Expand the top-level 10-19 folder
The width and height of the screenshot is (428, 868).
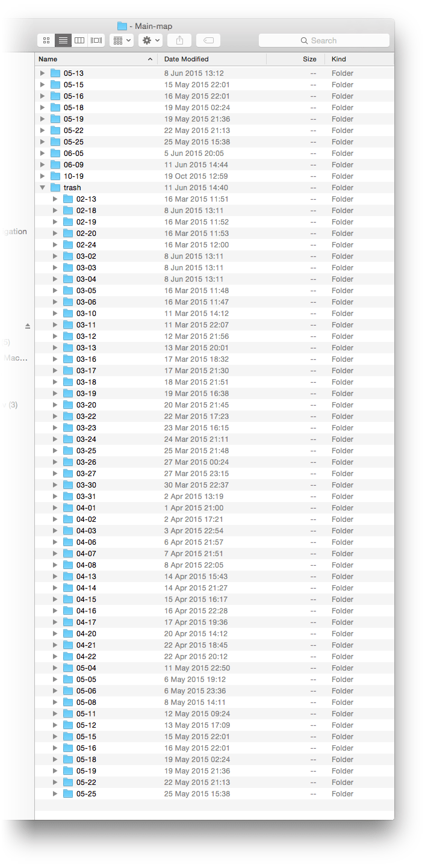42,176
